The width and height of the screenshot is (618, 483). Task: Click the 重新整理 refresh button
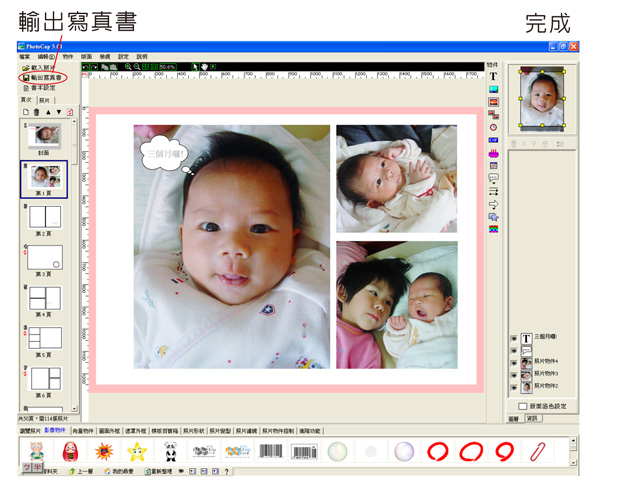tap(158, 471)
